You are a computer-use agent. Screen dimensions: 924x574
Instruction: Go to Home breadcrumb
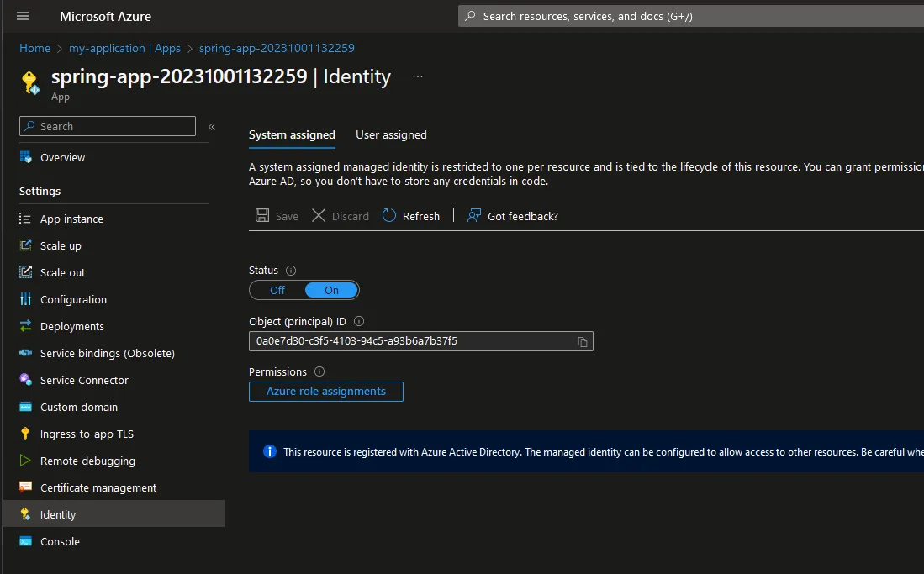coord(34,49)
